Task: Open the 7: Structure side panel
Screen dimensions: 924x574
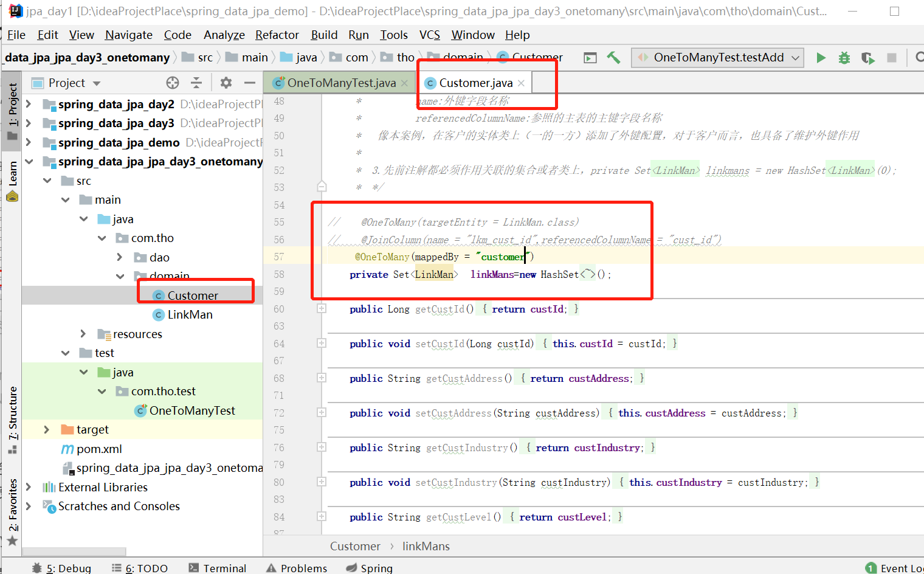Action: (x=12, y=420)
